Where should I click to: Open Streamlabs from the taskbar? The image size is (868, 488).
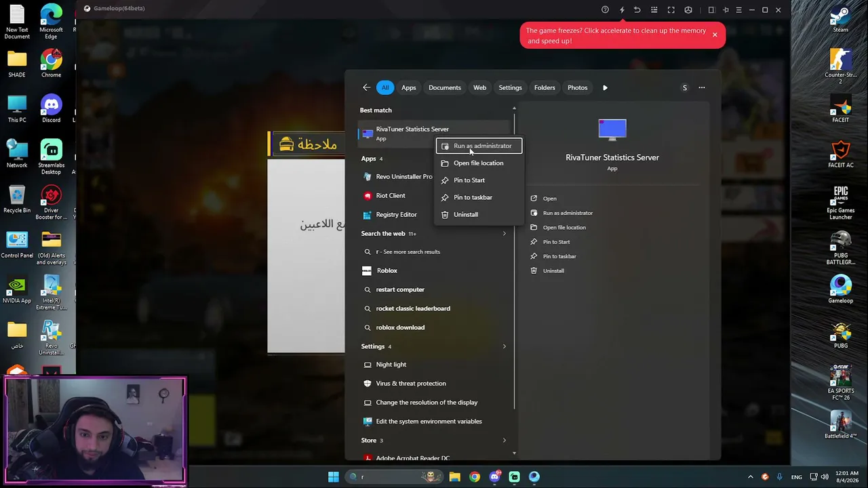click(514, 476)
